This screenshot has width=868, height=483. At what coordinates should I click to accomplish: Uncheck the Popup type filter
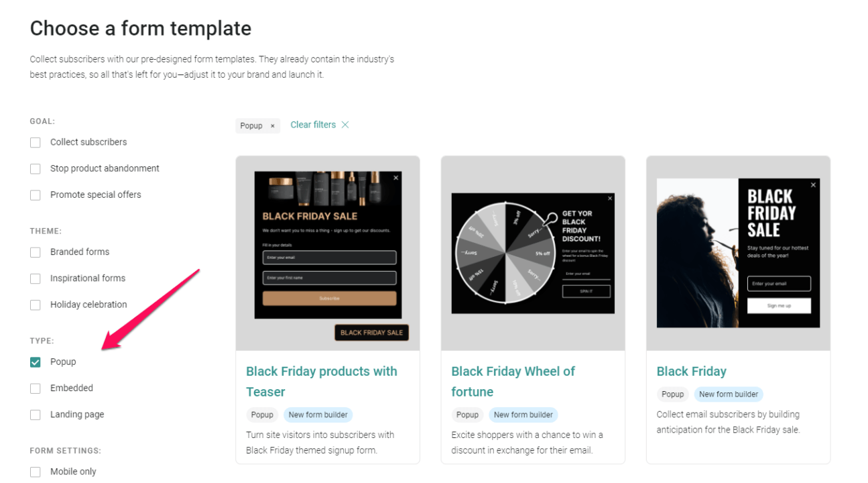pyautogui.click(x=35, y=362)
